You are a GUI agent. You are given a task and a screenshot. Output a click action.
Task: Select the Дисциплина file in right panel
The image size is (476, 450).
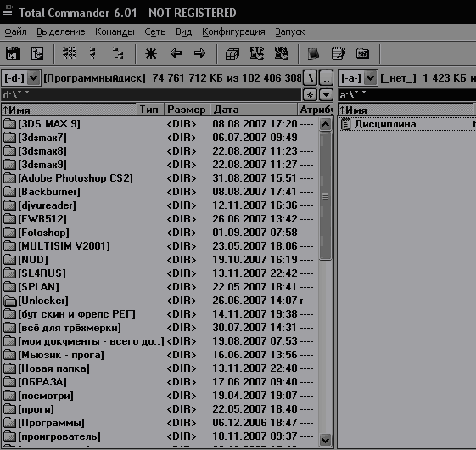coord(407,124)
